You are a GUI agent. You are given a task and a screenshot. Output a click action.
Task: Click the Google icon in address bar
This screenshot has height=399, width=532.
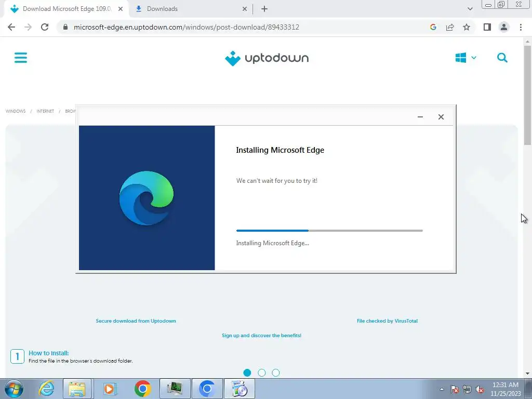(433, 27)
